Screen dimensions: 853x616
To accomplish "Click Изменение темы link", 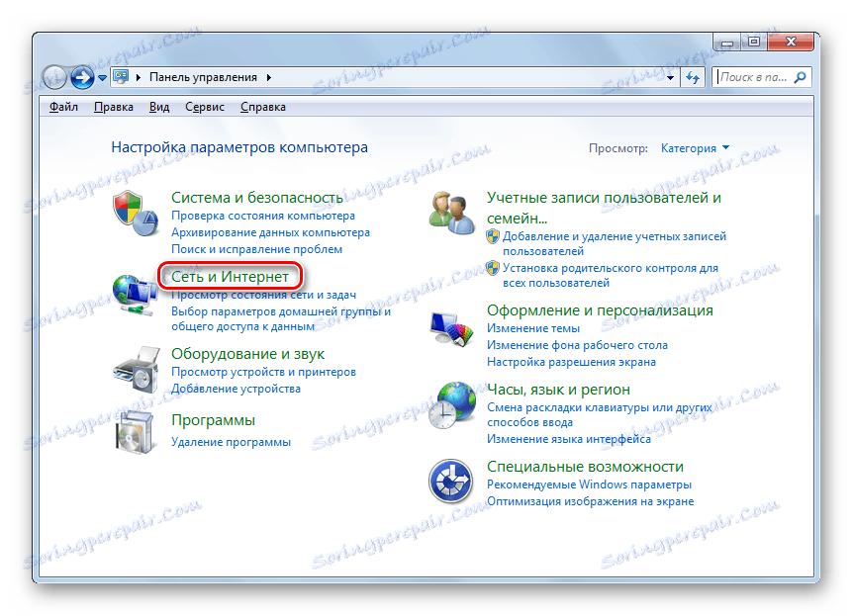I will pyautogui.click(x=533, y=329).
